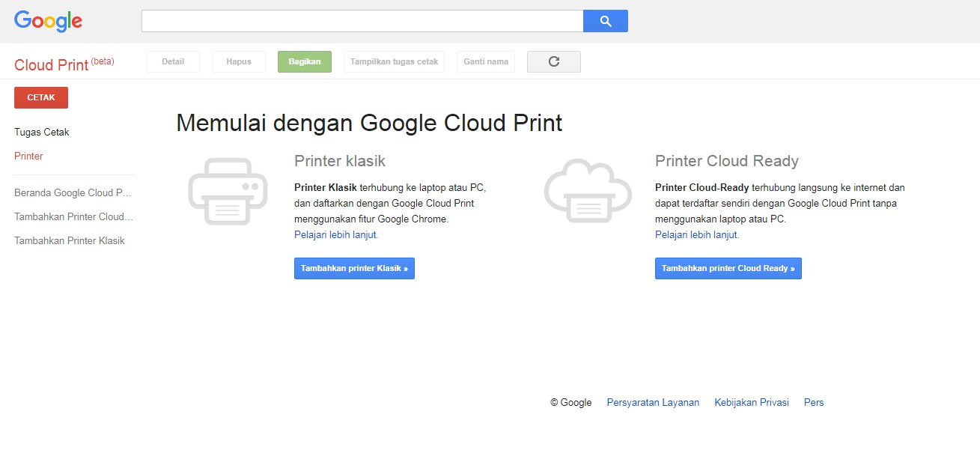Click the Hapus button

(238, 62)
